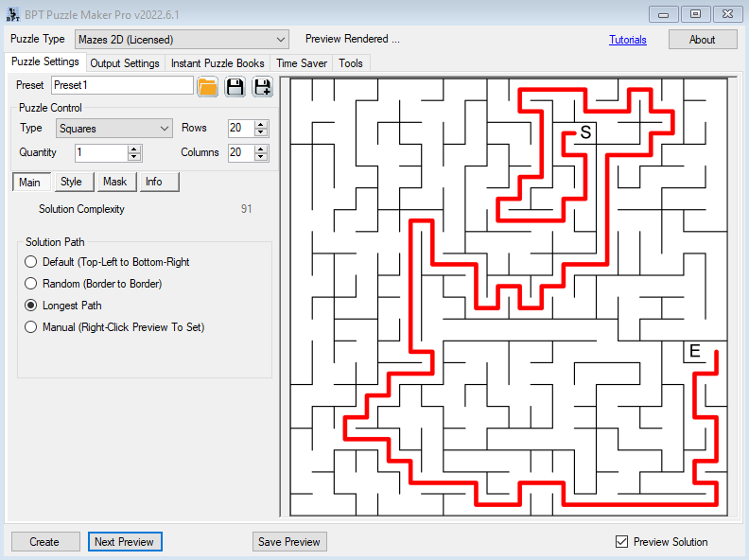Click the app icon in title bar
749x560 pixels.
click(x=12, y=14)
